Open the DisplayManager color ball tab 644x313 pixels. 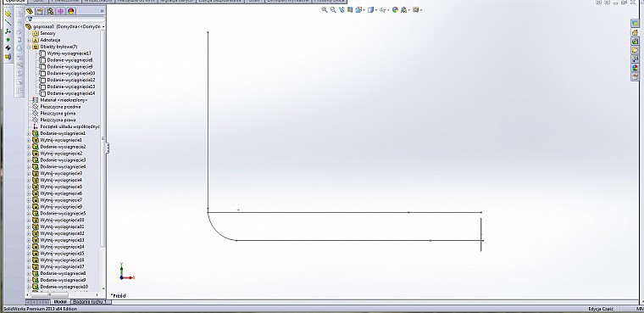tap(70, 11)
